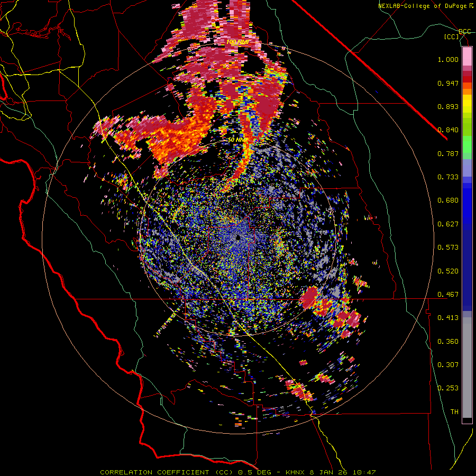This screenshot has height=476, width=476.
Task: Select the 0.947 scale value
Action: click(448, 83)
